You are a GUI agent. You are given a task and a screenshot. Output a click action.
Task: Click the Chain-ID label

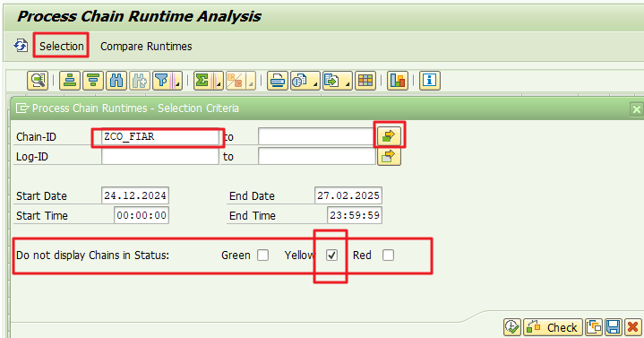36,136
